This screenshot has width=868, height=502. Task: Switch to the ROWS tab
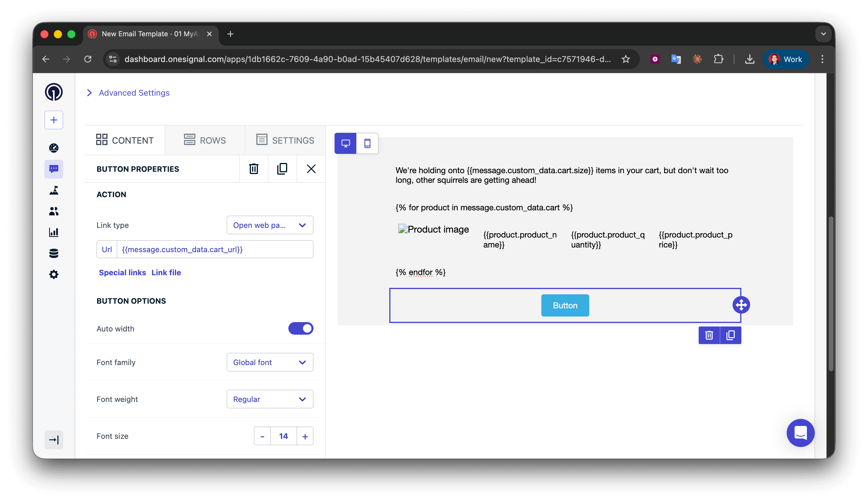coord(205,140)
